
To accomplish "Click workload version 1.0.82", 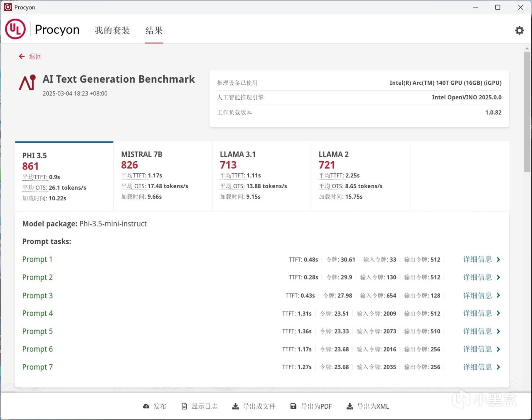I will coord(493,112).
